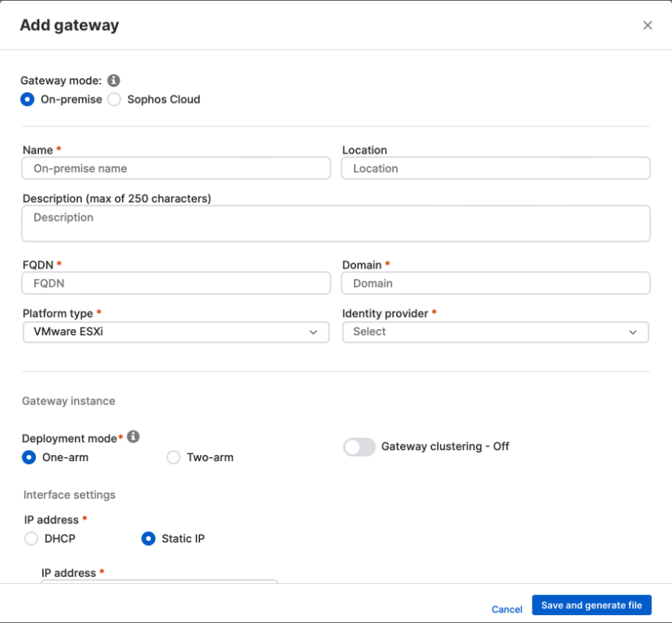Select Static IP option
Screen dimensions: 672x623
tap(148, 539)
